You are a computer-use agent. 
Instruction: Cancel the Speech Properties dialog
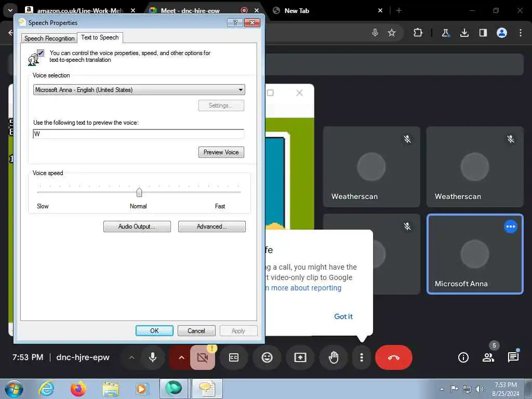click(196, 330)
